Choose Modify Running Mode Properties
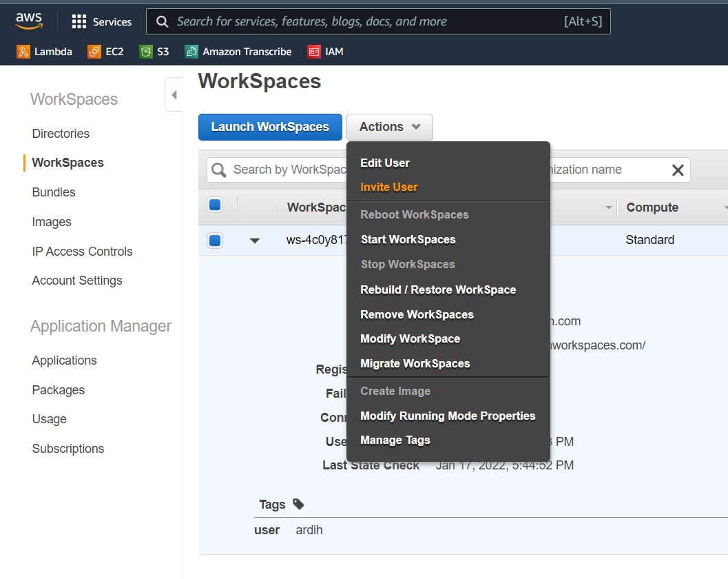This screenshot has height=579, width=728. click(448, 416)
